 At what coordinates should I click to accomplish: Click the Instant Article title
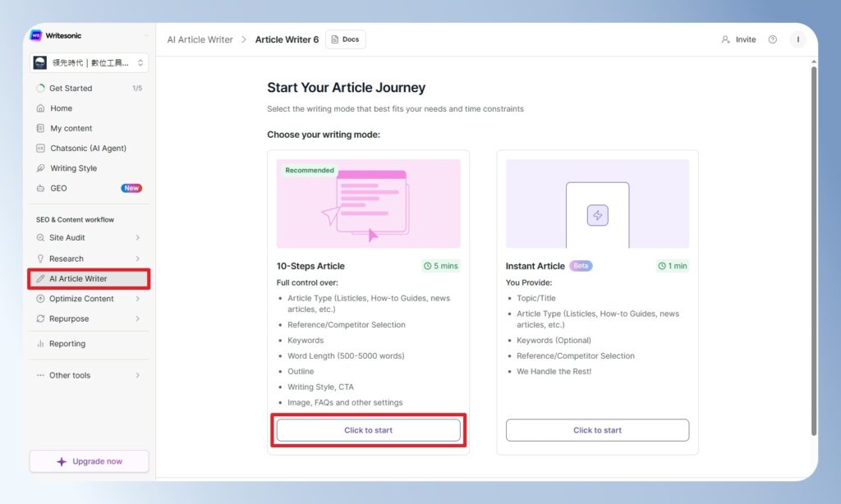click(x=535, y=266)
